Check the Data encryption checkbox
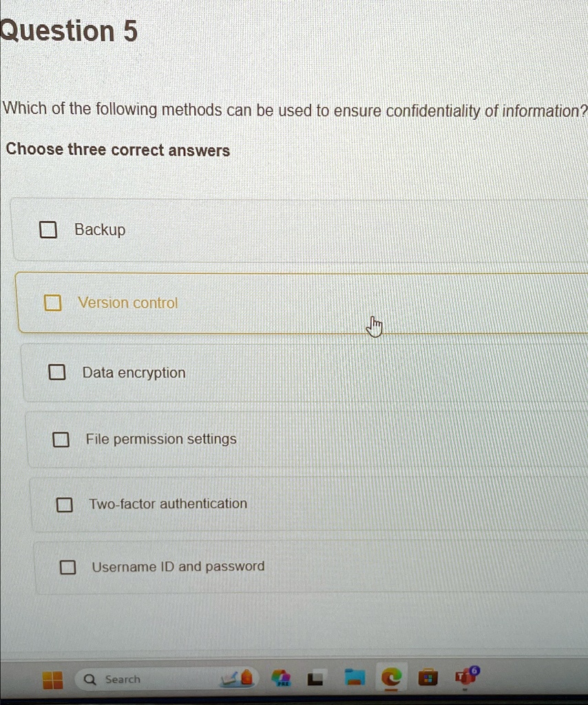The height and width of the screenshot is (705, 588). point(57,372)
